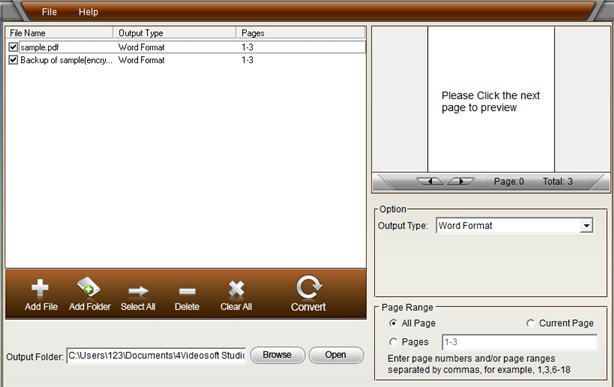Viewport: 614px width, 387px height.
Task: Start conversion with the Convert icon
Action: [309, 288]
